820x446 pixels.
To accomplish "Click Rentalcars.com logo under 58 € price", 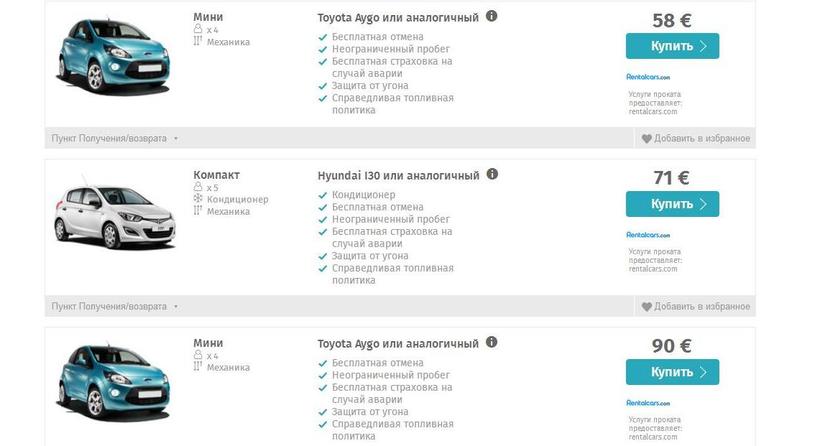I will tap(648, 77).
